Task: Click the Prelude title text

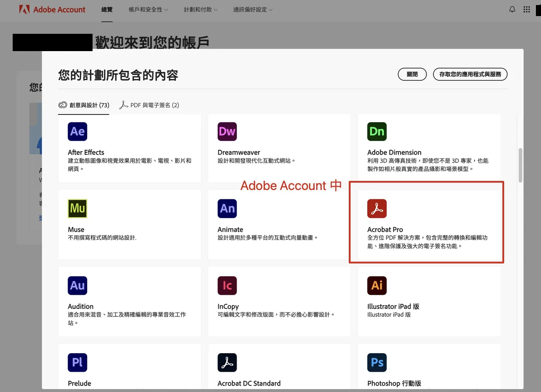Action: click(79, 383)
